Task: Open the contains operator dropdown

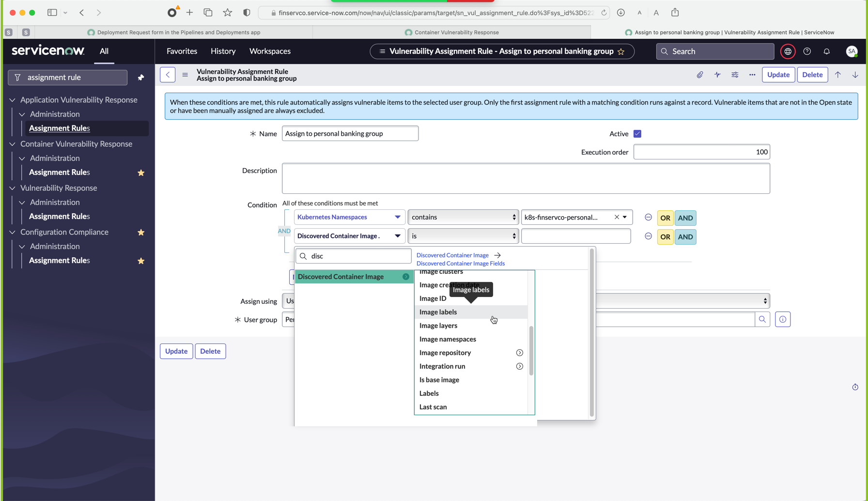Action: pos(463,217)
